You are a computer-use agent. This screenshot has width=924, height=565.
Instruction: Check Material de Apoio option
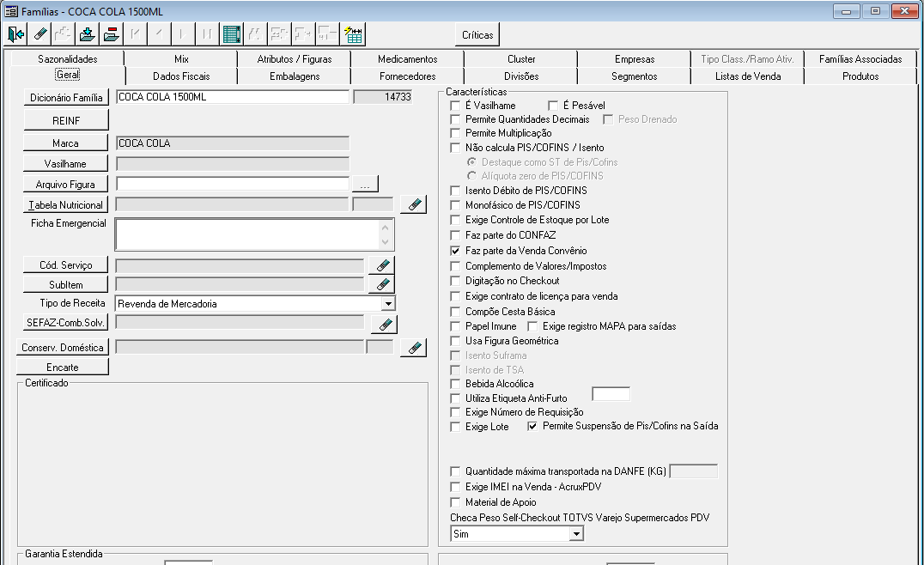455,502
